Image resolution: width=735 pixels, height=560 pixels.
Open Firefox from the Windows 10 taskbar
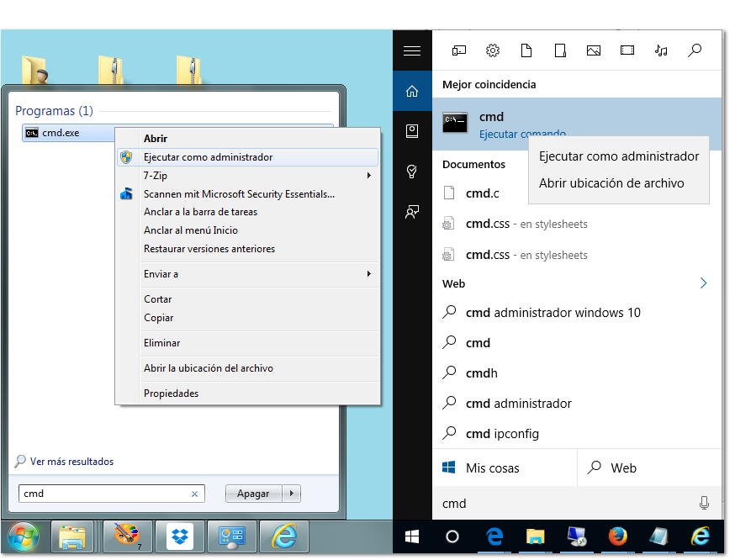point(618,536)
